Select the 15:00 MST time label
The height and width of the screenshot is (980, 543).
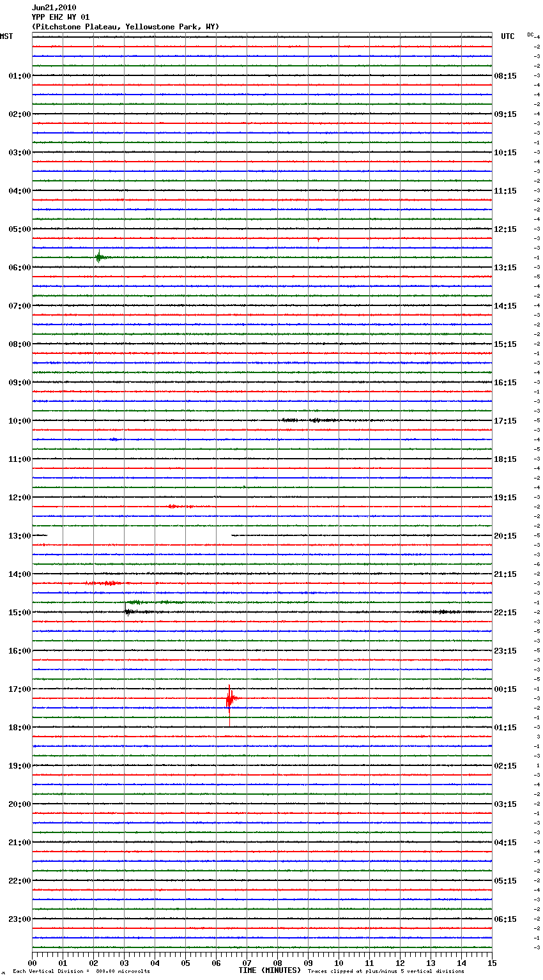20,613
